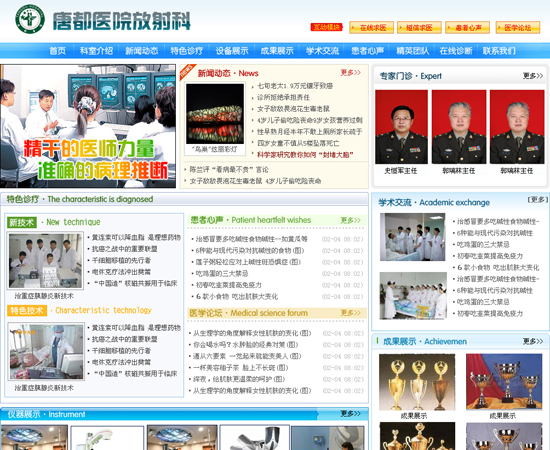550x450 pixels.
Task: Open 更多>> next to Medical science forum
Action: (350, 313)
